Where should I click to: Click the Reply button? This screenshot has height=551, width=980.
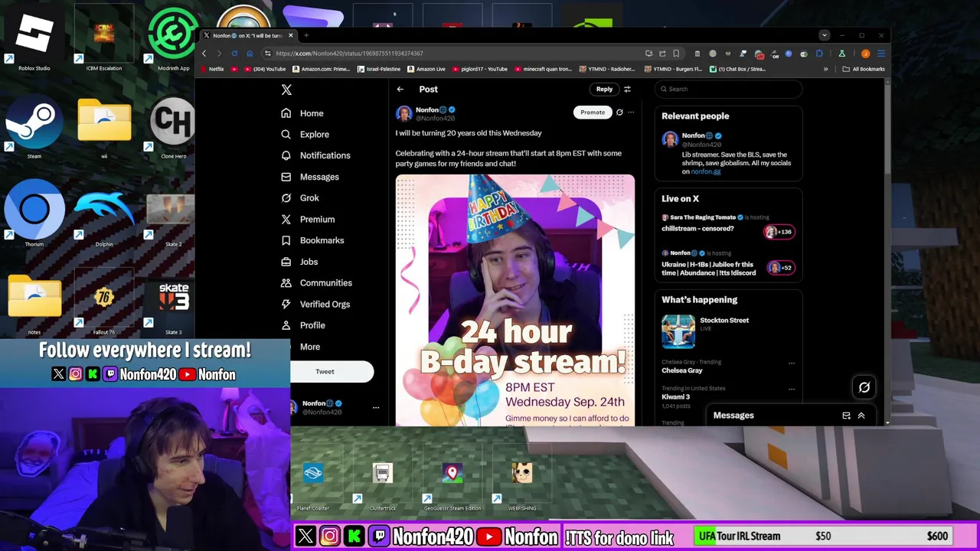(604, 90)
